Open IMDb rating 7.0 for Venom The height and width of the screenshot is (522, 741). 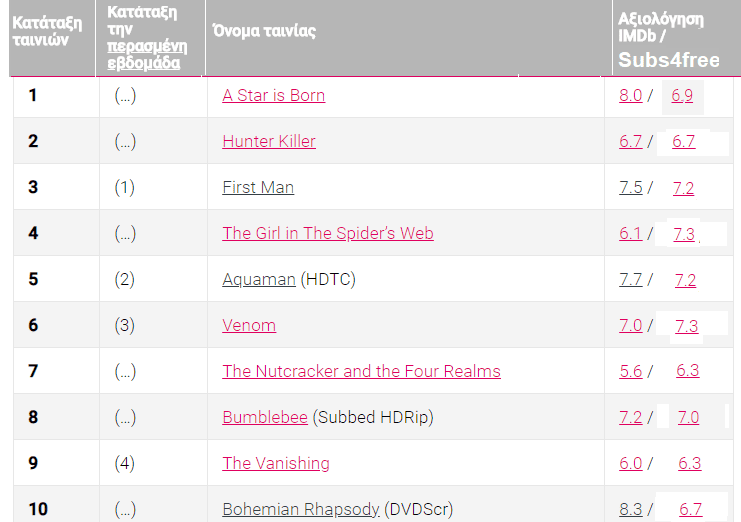click(630, 326)
